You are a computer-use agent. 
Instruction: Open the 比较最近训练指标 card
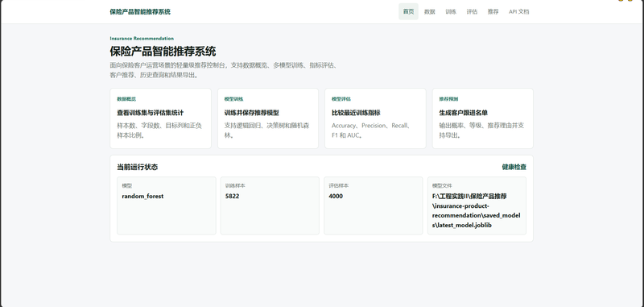tap(375, 118)
